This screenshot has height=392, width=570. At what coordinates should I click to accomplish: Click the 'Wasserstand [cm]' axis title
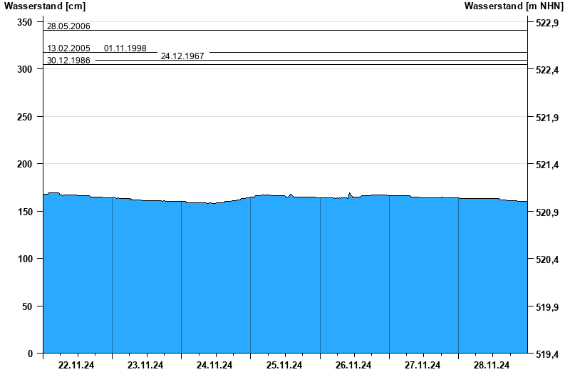click(36, 6)
